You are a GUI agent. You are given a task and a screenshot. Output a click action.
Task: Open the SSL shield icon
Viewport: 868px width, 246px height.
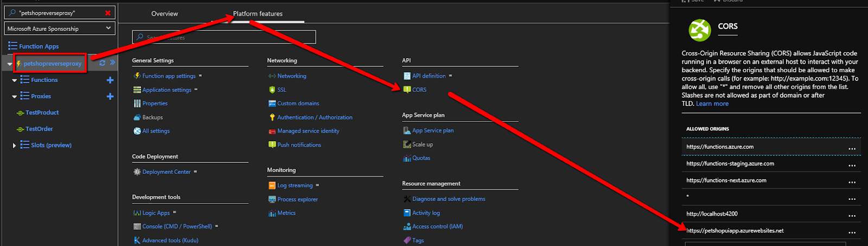pyautogui.click(x=272, y=90)
